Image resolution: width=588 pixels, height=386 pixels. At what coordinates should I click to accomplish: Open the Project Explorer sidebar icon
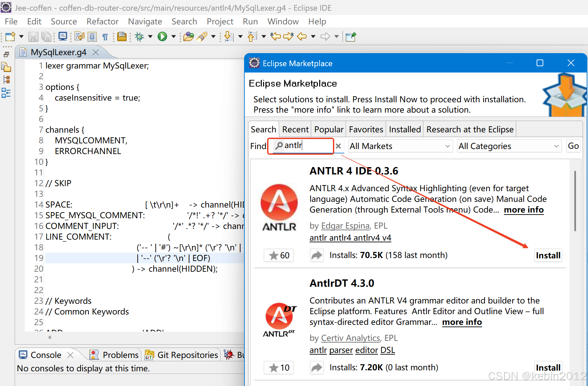pyautogui.click(x=6, y=67)
